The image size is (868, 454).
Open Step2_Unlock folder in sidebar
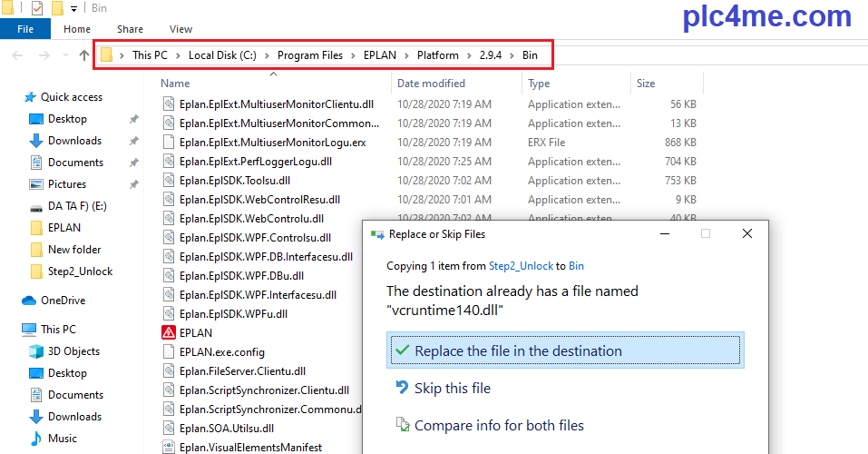[80, 271]
